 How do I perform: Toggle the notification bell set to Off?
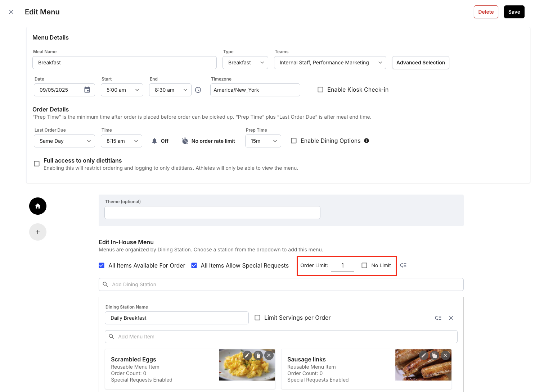(154, 141)
